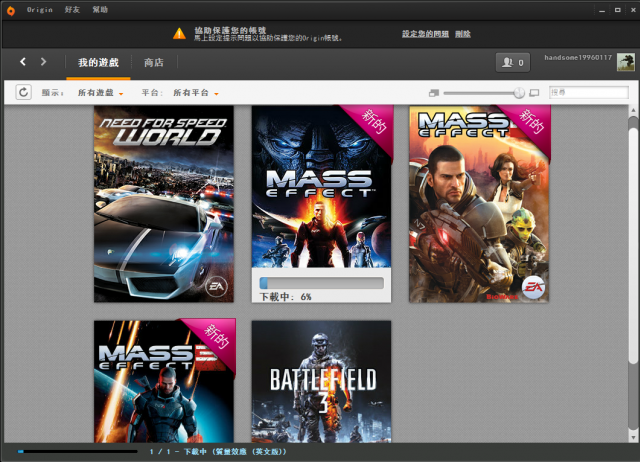
Task: Click the bottom status download progress bar
Action: click(x=78, y=451)
